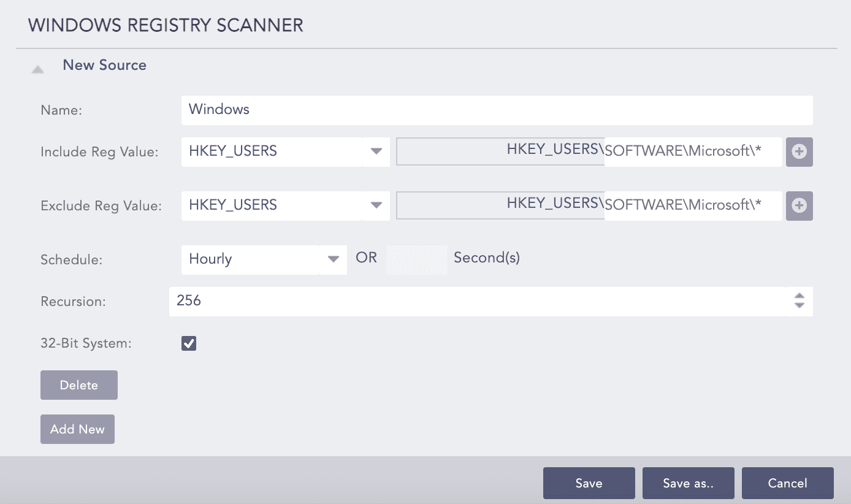Viewport: 851px width, 504px height.
Task: Uncheck the 32-Bit System checkbox
Action: [x=189, y=343]
